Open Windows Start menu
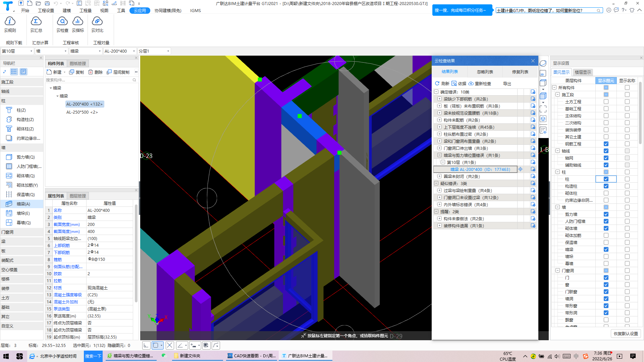The height and width of the screenshot is (362, 644). click(x=6, y=356)
